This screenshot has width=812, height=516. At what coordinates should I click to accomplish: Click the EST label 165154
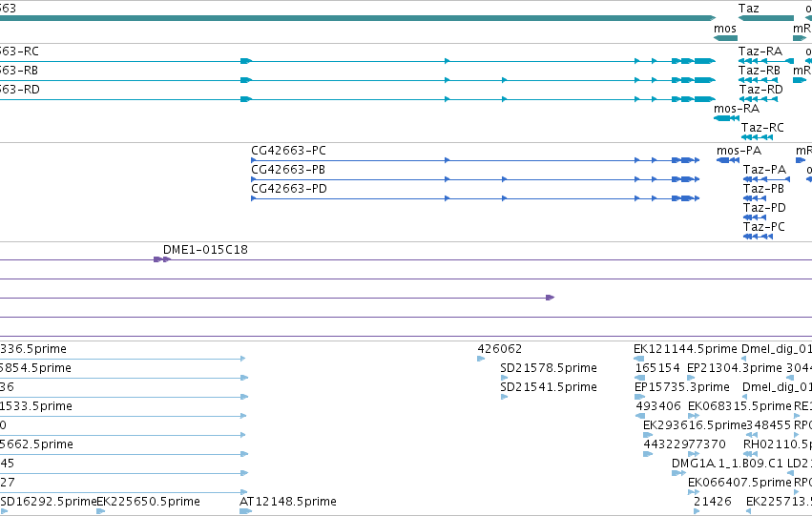(x=657, y=368)
